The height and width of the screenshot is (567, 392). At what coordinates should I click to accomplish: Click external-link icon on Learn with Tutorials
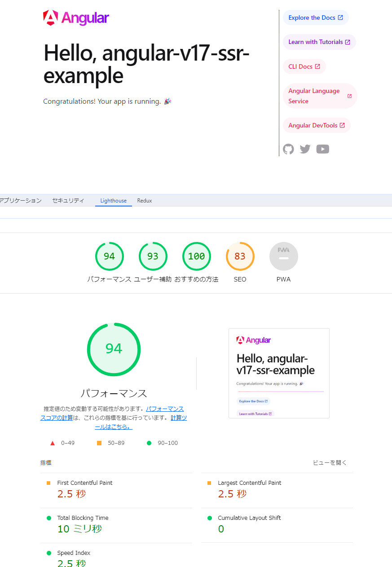click(x=348, y=42)
